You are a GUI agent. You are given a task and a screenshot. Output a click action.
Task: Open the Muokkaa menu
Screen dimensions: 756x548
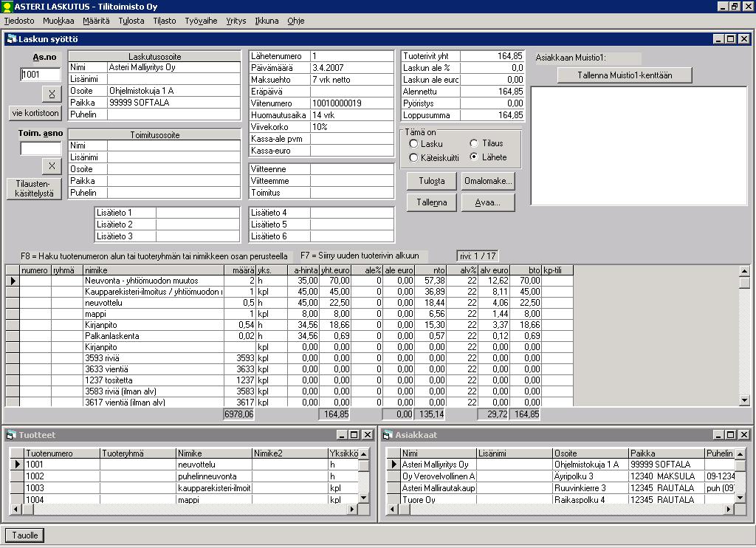58,21
